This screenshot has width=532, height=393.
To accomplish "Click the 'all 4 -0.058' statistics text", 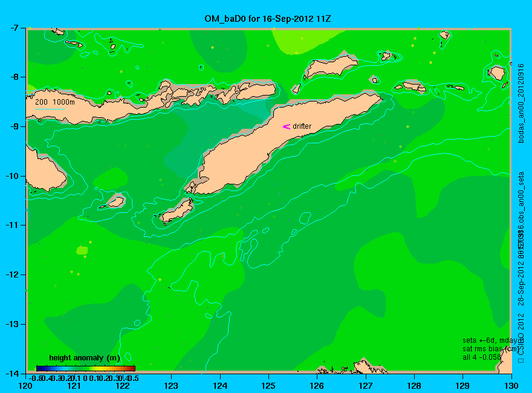I will [481, 357].
